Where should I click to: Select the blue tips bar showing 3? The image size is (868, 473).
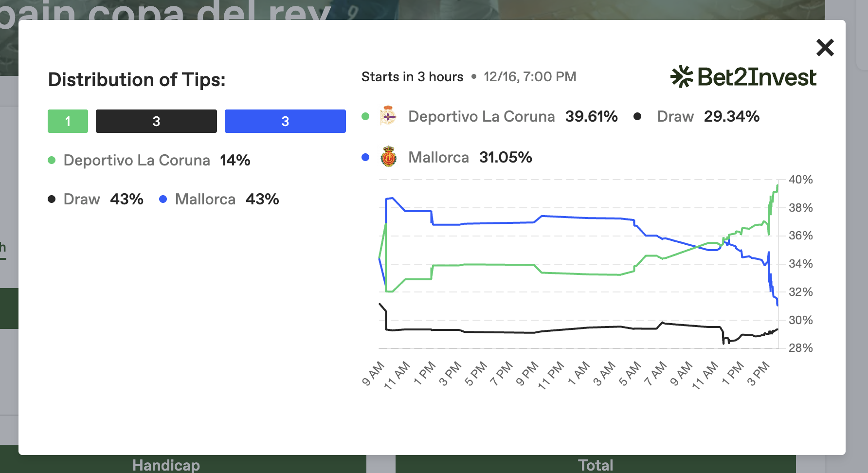285,121
